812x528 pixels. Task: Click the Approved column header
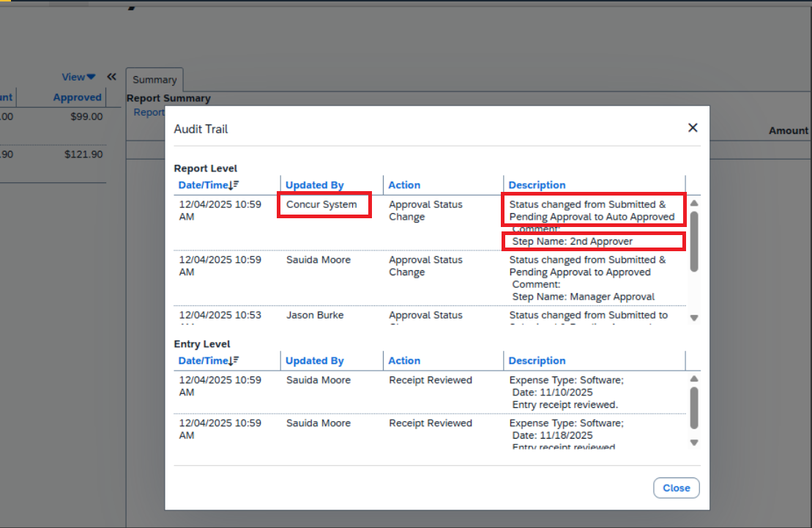(77, 97)
